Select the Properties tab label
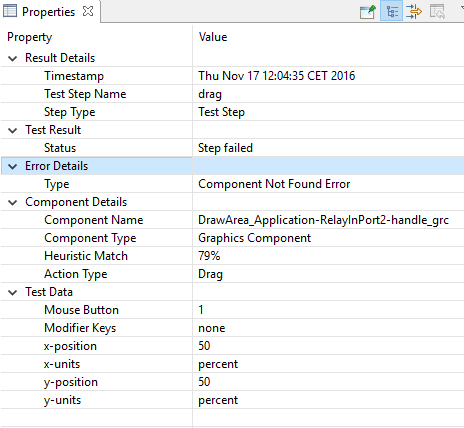This screenshot has height=428, width=464. (48, 12)
